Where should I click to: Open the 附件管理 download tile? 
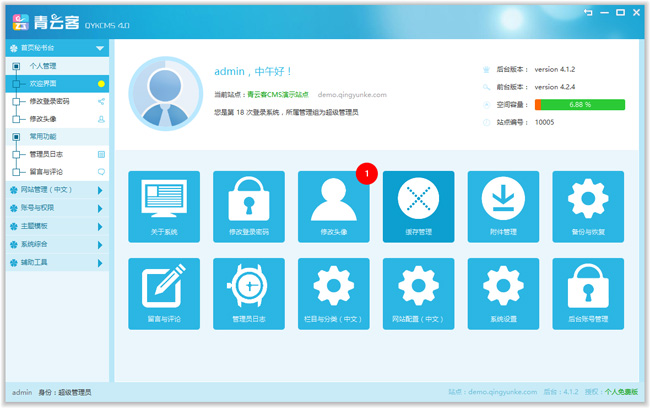click(x=503, y=206)
